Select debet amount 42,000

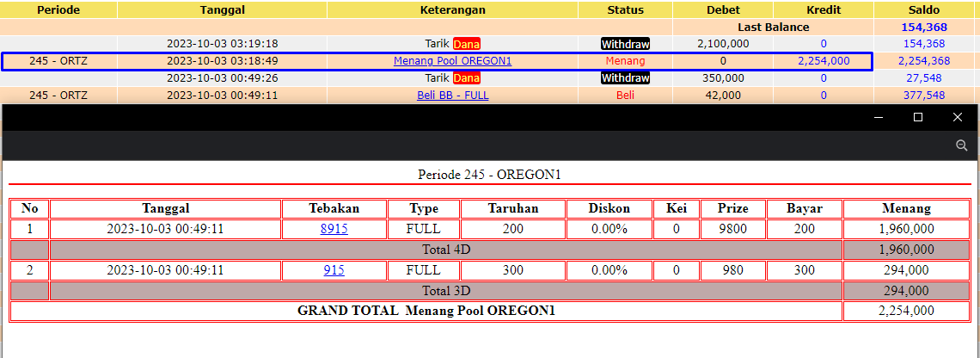723,96
